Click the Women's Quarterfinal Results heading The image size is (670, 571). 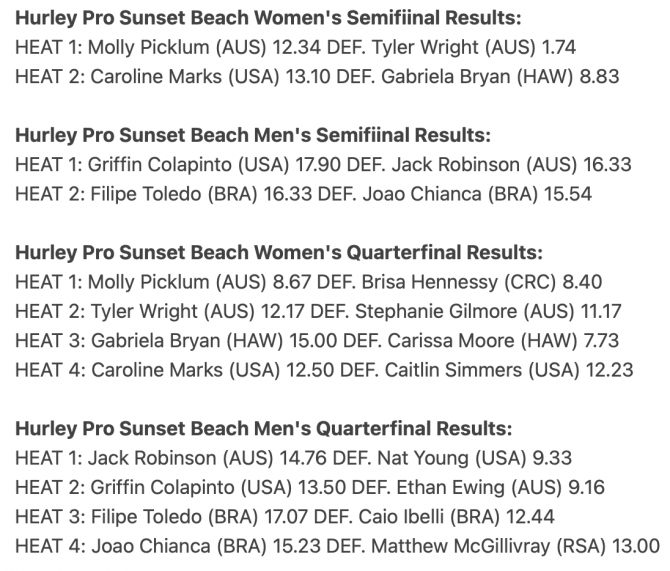279,253
